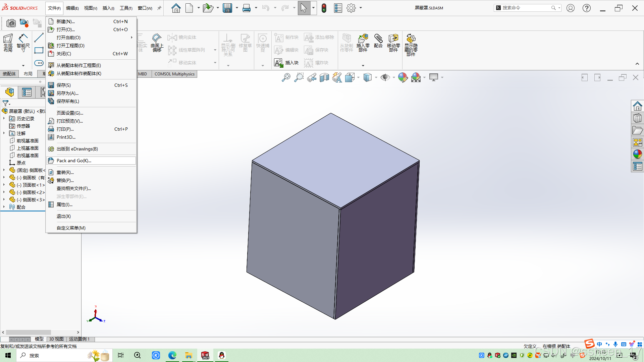Image resolution: width=644 pixels, height=362 pixels.
Task: Pin the menu bar with pushpin icon
Action: (159, 8)
